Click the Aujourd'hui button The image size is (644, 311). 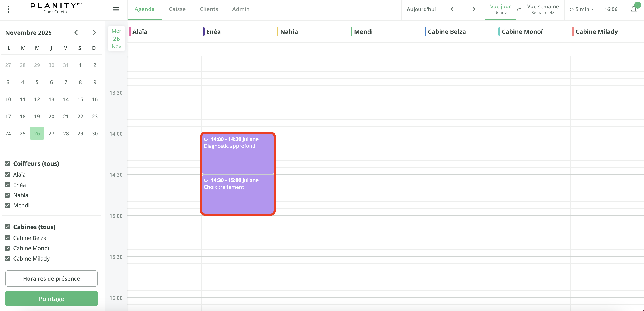tap(421, 9)
